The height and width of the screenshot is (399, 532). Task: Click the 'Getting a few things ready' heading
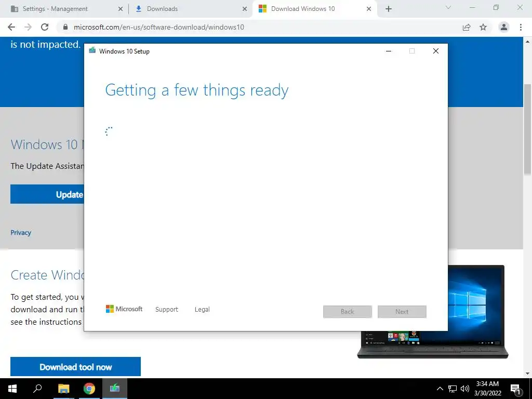197,90
